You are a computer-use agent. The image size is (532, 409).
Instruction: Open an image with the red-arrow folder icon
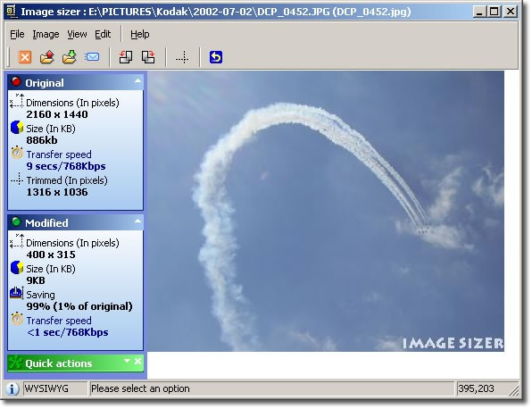click(47, 57)
